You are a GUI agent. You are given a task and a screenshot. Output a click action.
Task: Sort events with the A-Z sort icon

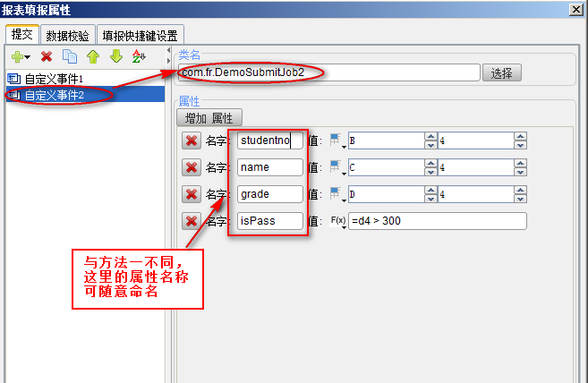tap(139, 56)
